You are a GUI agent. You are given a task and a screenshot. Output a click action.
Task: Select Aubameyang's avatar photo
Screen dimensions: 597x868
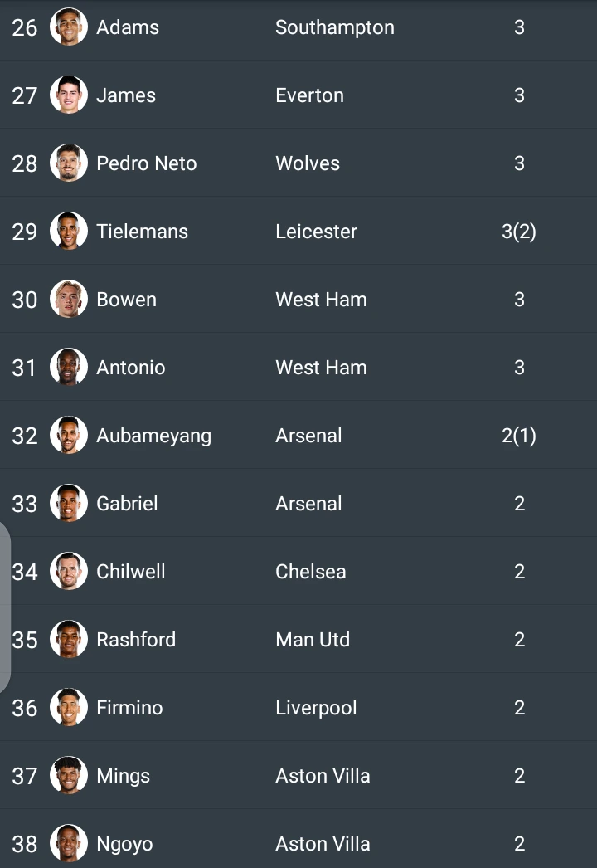click(69, 435)
